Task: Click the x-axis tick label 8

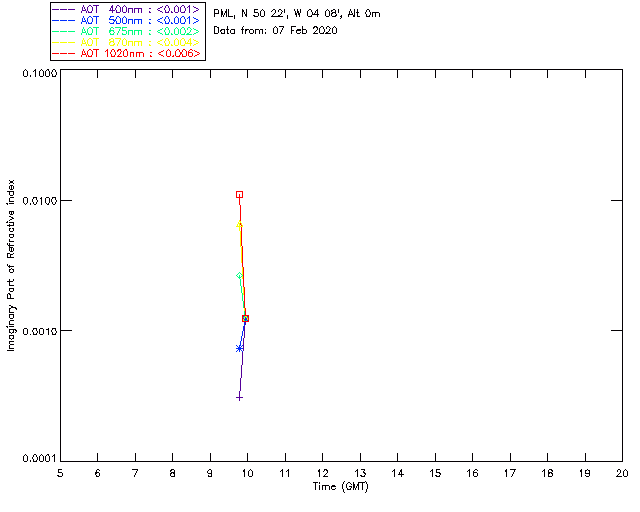Action: pyautogui.click(x=173, y=473)
